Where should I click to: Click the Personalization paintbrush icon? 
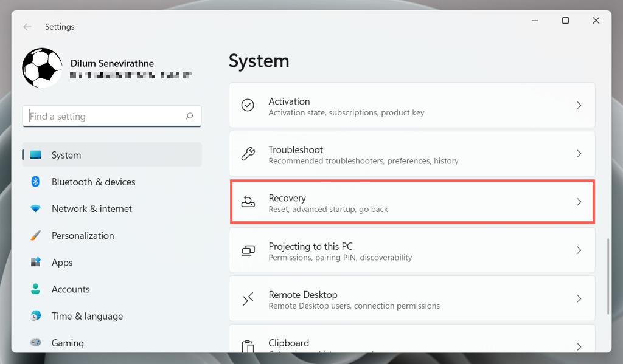(x=35, y=235)
